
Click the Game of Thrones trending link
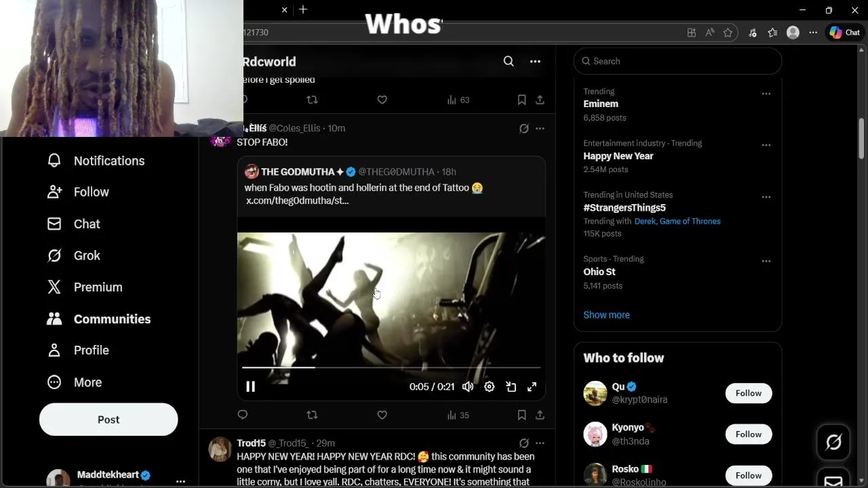690,221
